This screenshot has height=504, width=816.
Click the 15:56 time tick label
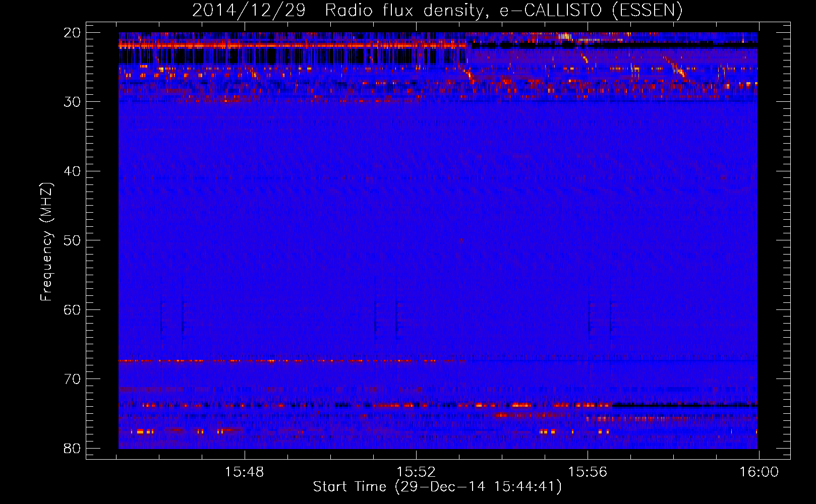[588, 472]
